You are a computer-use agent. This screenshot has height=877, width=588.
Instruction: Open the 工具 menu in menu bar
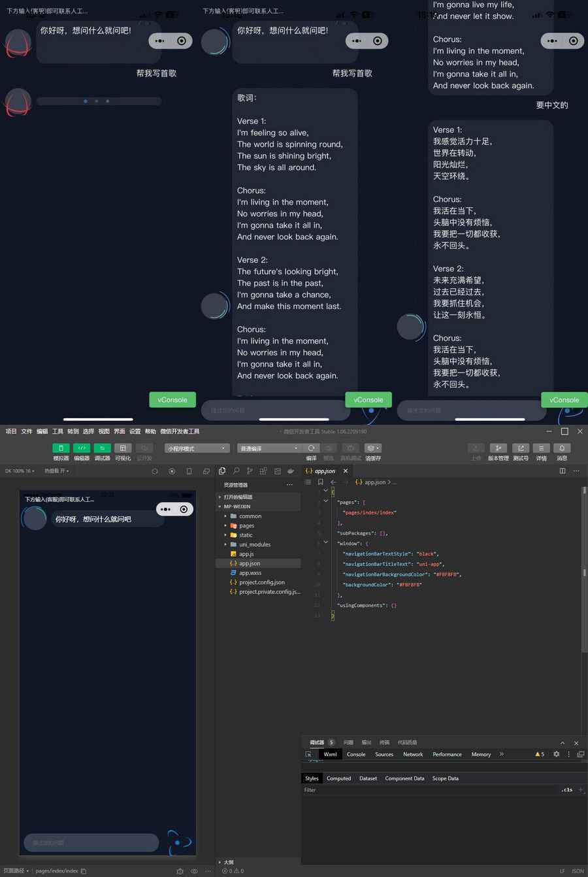[57, 431]
